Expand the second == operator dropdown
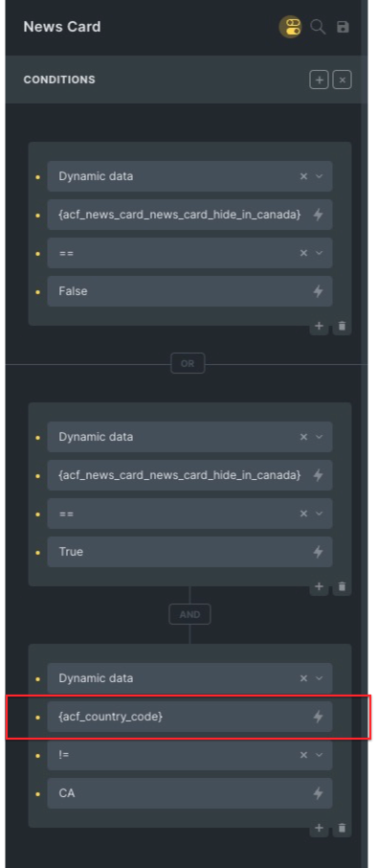377x868 pixels. pyautogui.click(x=319, y=514)
